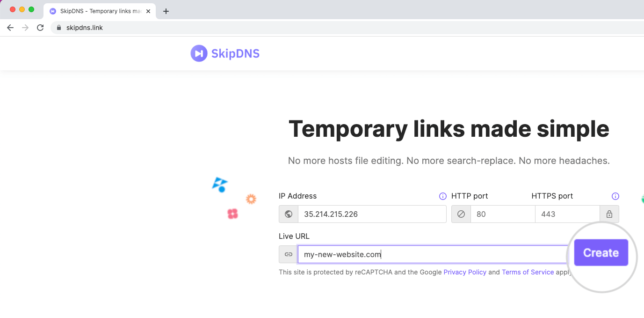The width and height of the screenshot is (644, 318).
Task: Click the site security padlock in address bar
Action: (x=58, y=28)
